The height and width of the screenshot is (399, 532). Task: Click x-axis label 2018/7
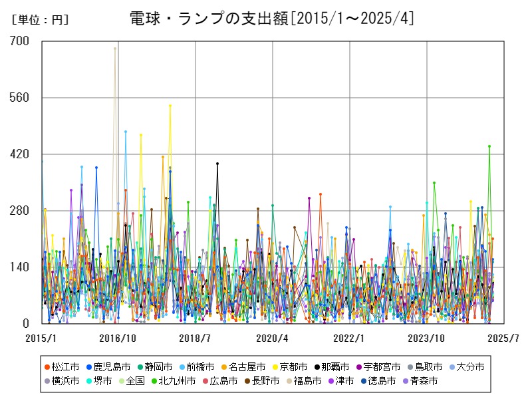tap(195, 338)
